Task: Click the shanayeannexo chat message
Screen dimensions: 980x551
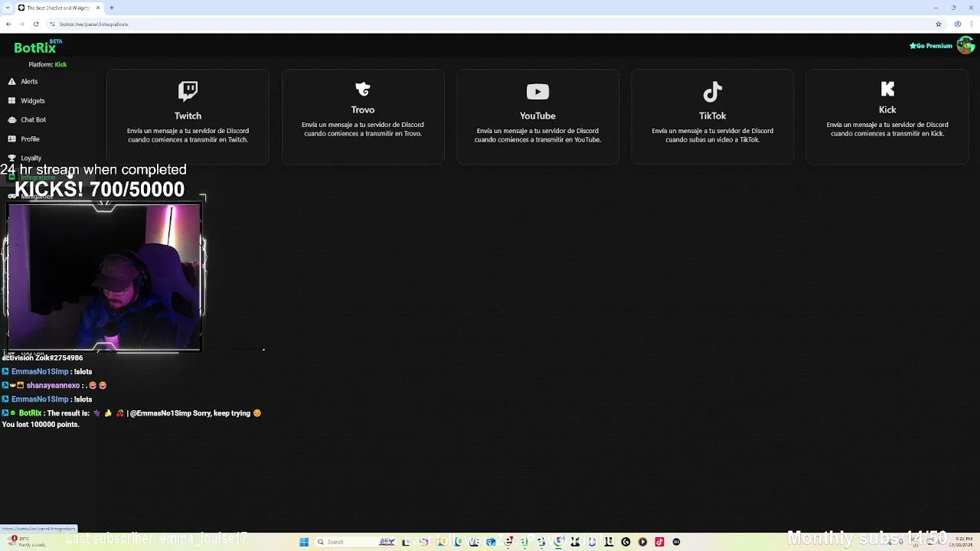Action: click(x=54, y=386)
